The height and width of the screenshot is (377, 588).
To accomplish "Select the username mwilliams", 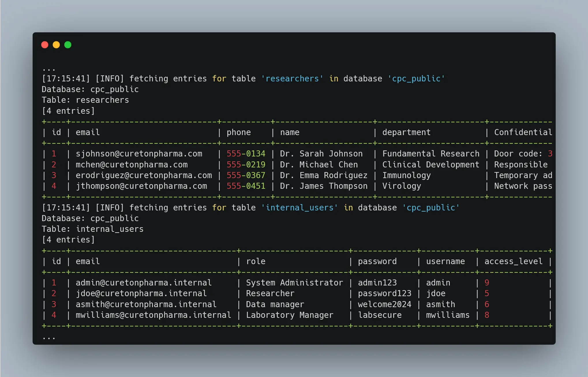I will click(447, 315).
